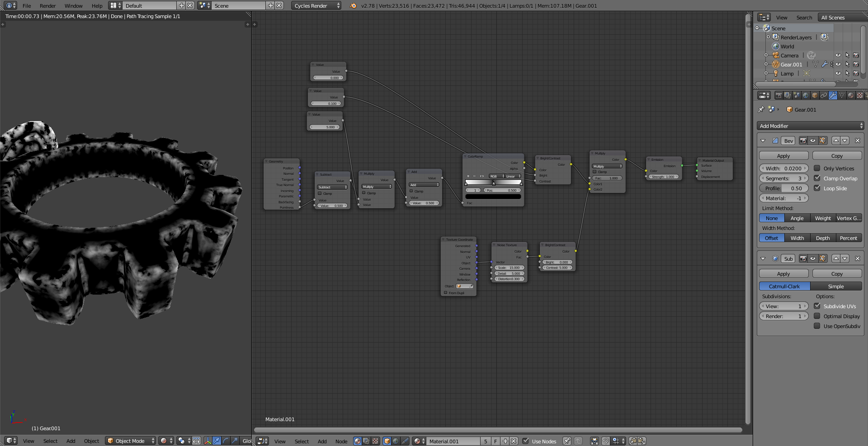Open the Render Layers properties tab

pos(788,95)
